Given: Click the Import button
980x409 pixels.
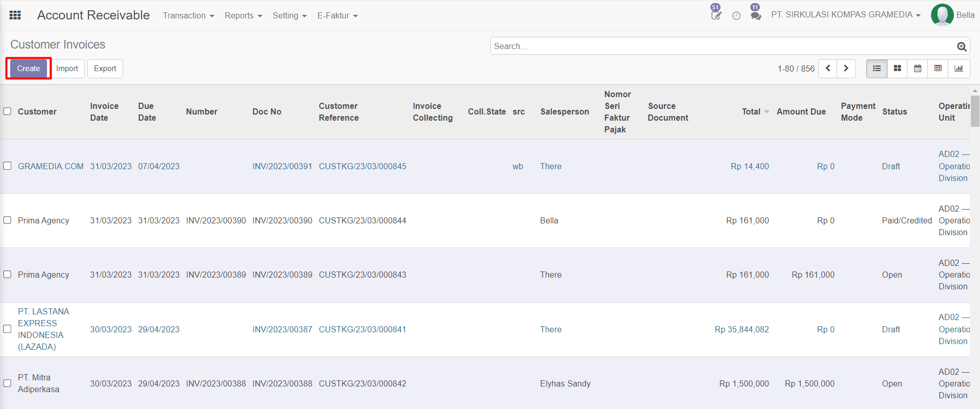Looking at the screenshot, I should [x=67, y=69].
